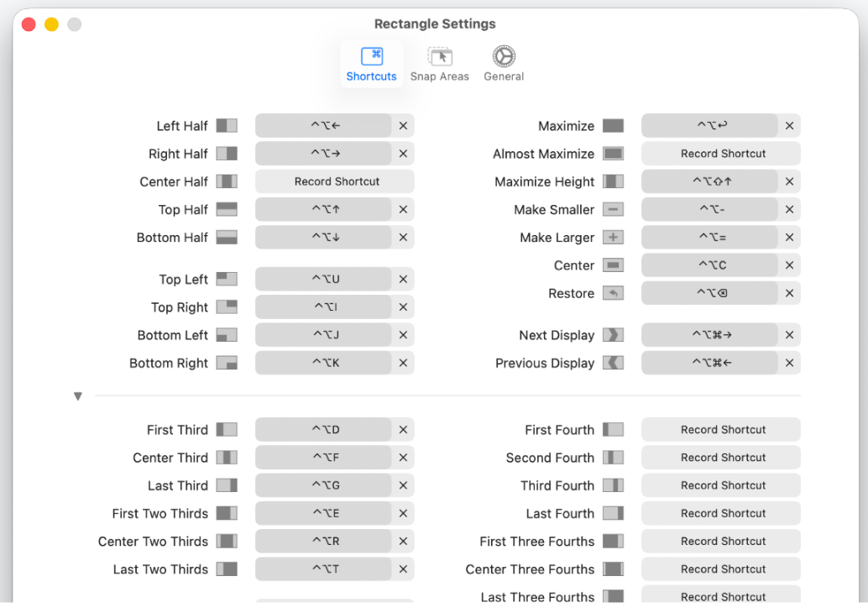Click the Make Smaller minus icon
This screenshot has height=613, width=868.
pyautogui.click(x=613, y=209)
